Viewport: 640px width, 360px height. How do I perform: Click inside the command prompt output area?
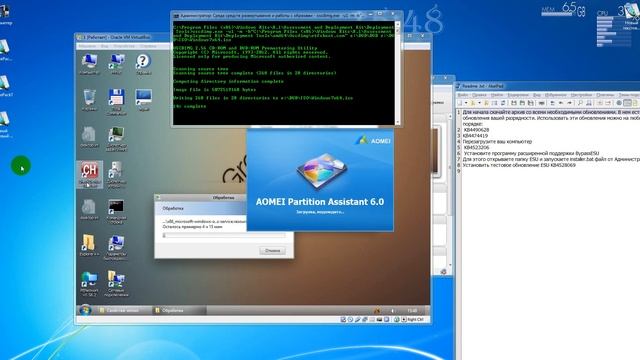(x=284, y=73)
